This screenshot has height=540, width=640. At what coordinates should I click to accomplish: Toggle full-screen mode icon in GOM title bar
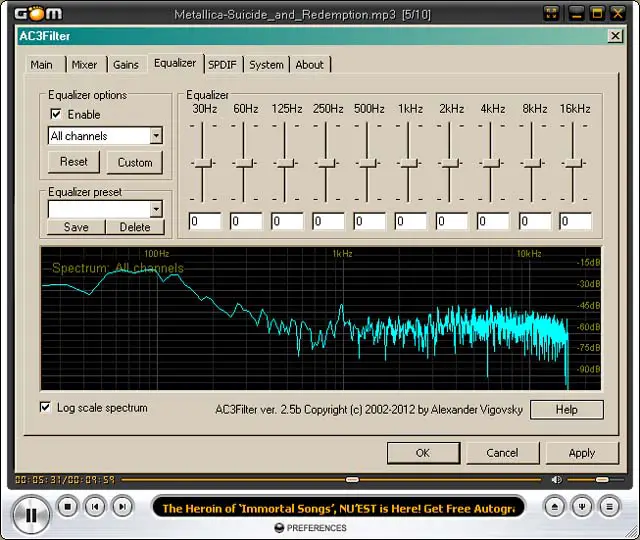pos(551,13)
